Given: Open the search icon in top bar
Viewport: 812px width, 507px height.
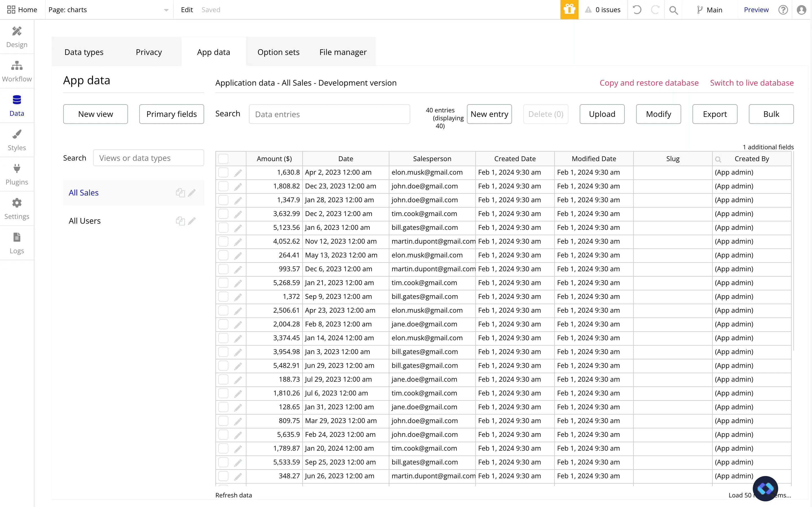Looking at the screenshot, I should [674, 9].
